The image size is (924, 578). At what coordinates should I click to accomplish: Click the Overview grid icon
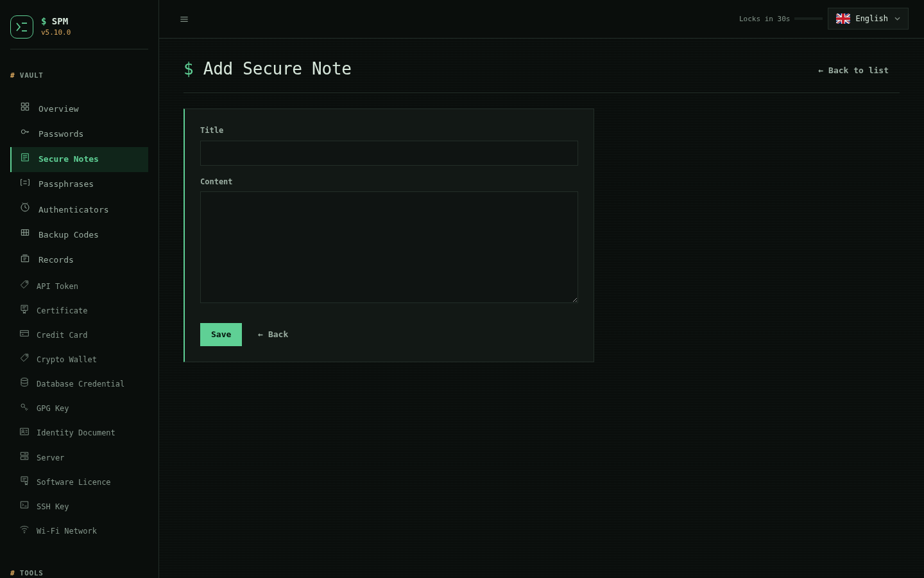25,107
